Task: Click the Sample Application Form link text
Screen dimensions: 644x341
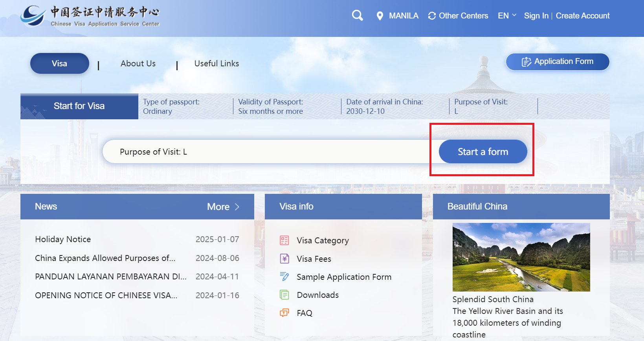Action: pos(344,277)
